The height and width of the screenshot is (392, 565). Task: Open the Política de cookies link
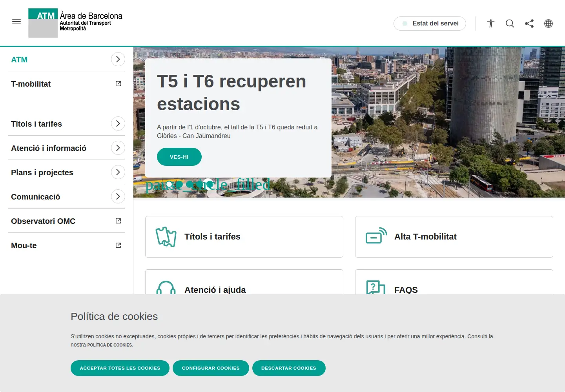(x=110, y=345)
